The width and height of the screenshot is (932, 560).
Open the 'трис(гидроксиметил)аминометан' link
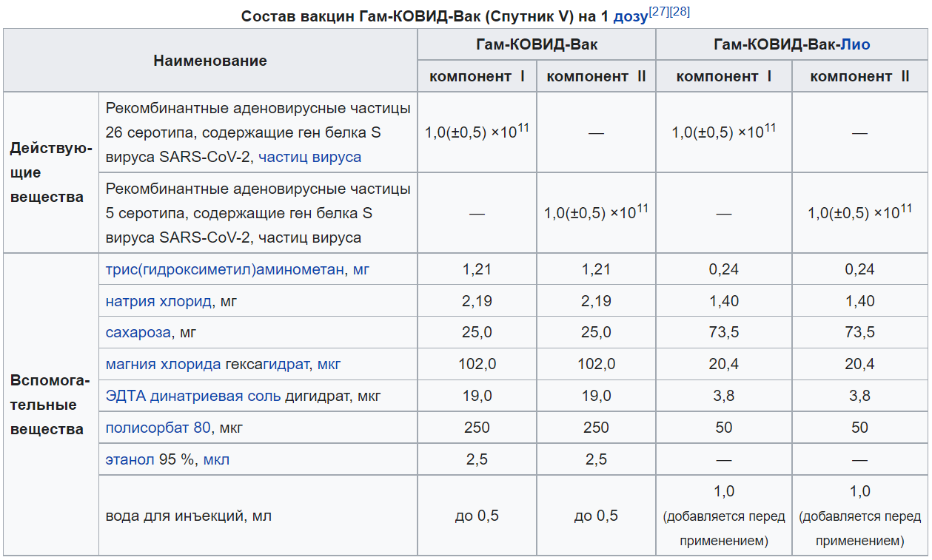(225, 269)
